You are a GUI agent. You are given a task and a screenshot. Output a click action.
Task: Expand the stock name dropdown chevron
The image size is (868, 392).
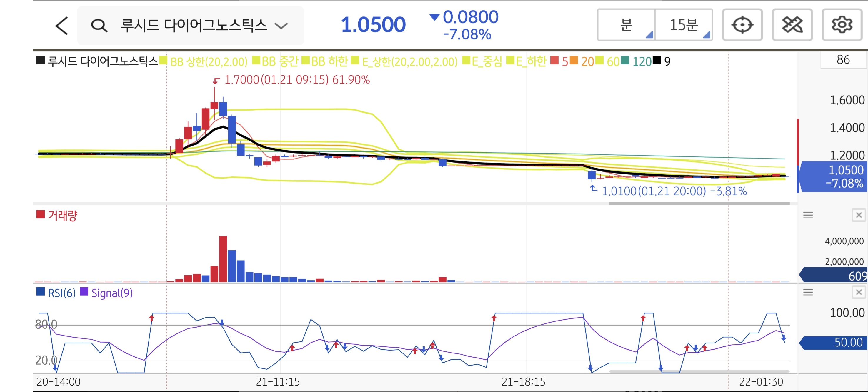(281, 26)
